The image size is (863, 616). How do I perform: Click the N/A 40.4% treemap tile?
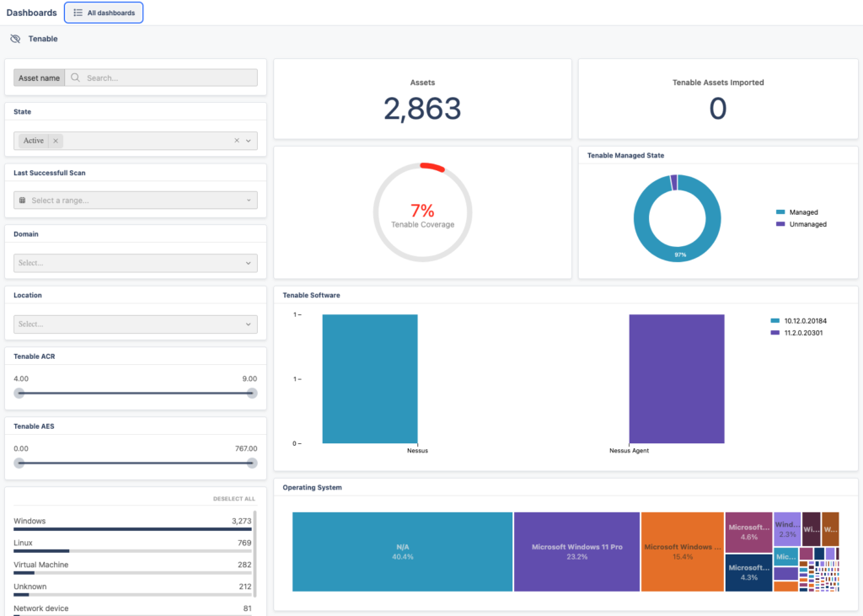402,552
